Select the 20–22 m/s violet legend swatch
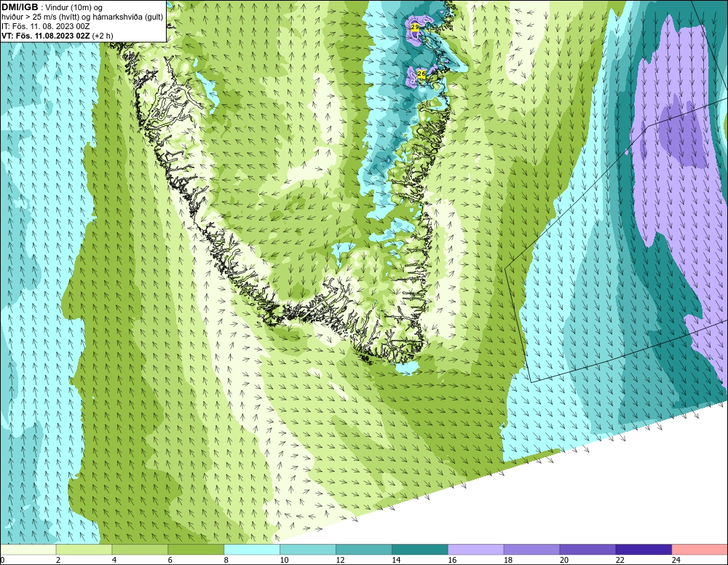The image size is (728, 565). (587, 550)
